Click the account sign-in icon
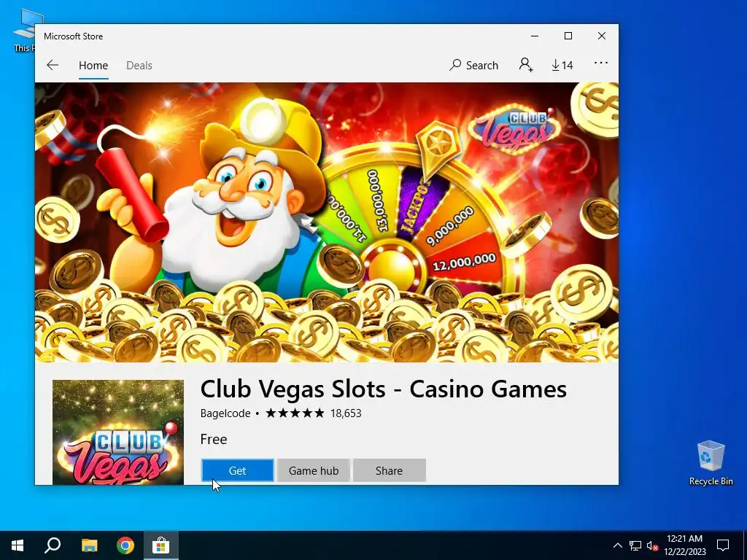The width and height of the screenshot is (747, 560). click(525, 65)
